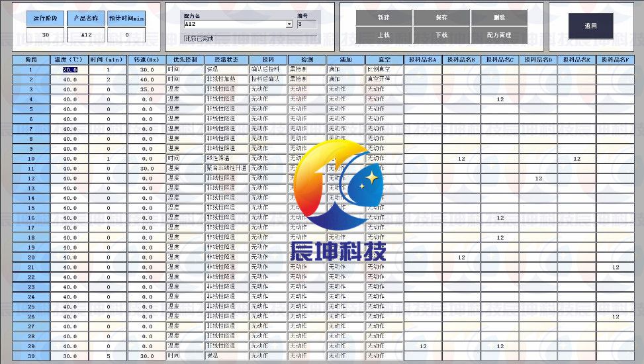Click the 温度(℃) column header
The image size is (644, 364).
[69, 60]
